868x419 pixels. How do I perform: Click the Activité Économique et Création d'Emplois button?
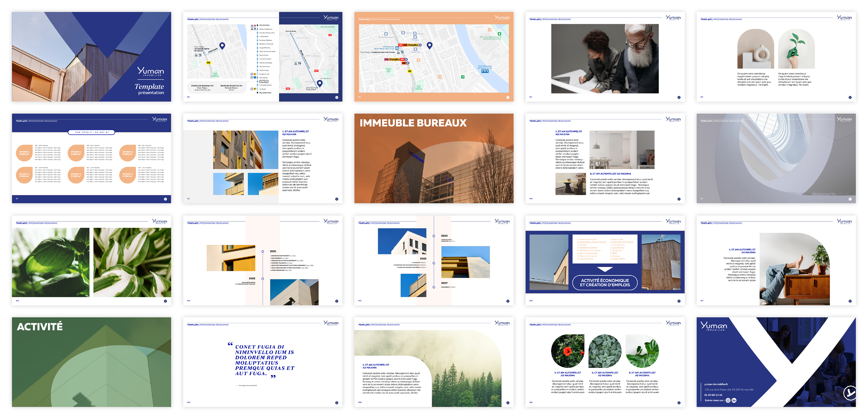[x=605, y=282]
